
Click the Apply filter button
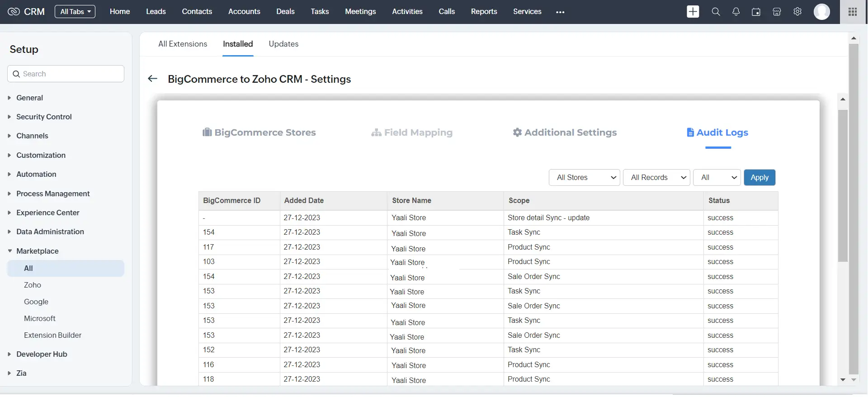pos(759,178)
